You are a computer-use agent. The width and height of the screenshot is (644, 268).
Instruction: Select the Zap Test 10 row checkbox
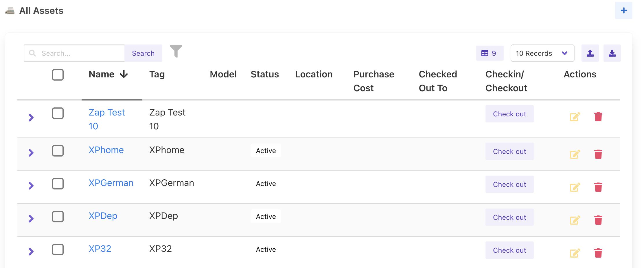pos(58,113)
